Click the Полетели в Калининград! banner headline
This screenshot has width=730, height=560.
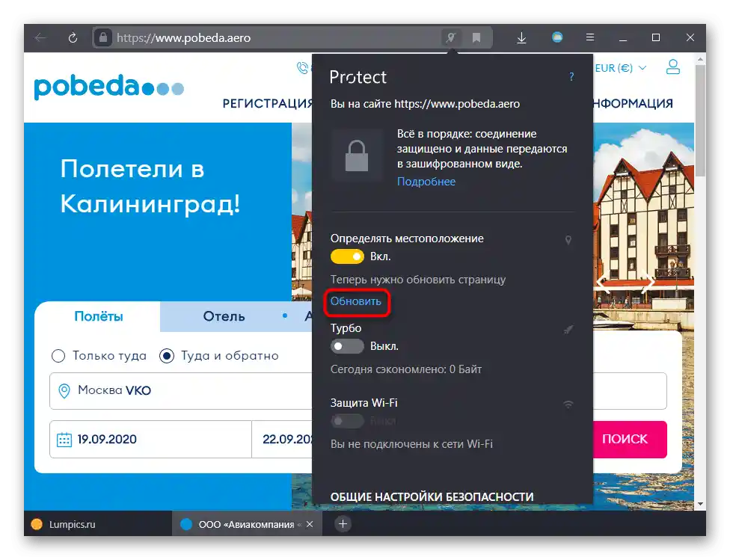pos(150,186)
